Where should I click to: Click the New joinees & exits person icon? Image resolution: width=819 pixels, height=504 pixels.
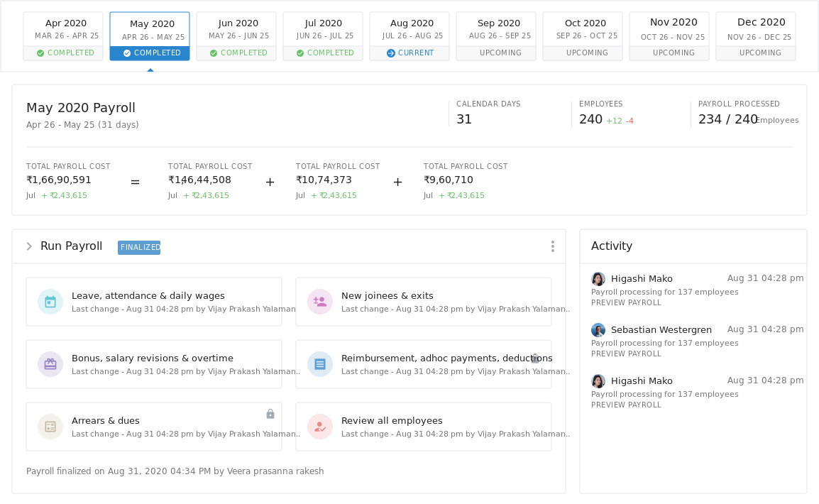tap(320, 302)
